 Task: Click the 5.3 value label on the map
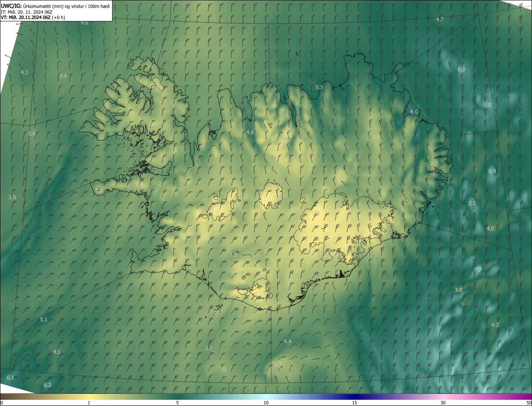(319, 88)
